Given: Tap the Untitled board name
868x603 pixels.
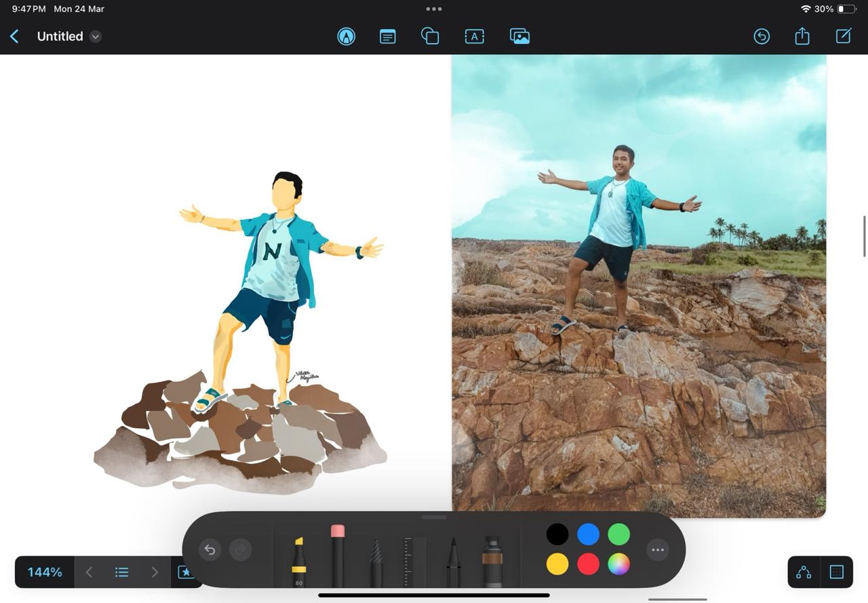Looking at the screenshot, I should 60,37.
